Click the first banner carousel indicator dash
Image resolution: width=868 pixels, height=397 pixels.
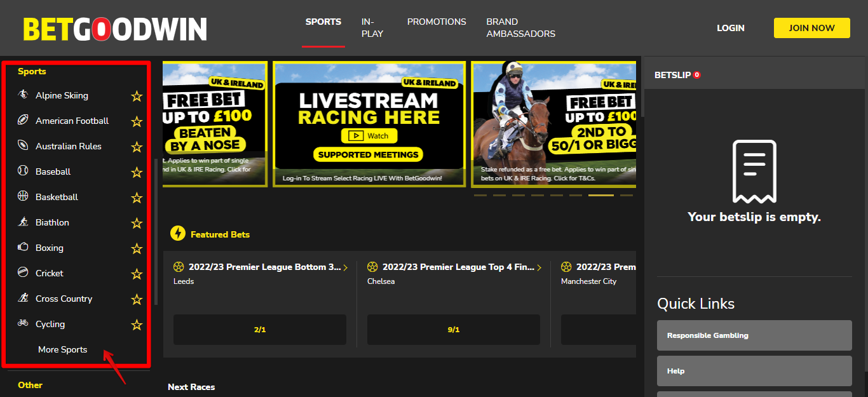click(480, 195)
